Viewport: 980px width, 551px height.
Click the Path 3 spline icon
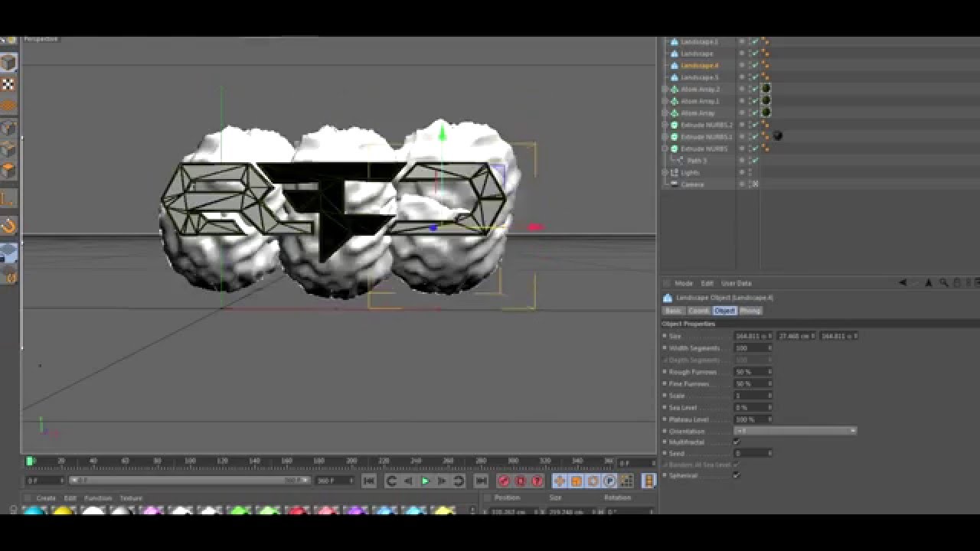click(x=679, y=161)
